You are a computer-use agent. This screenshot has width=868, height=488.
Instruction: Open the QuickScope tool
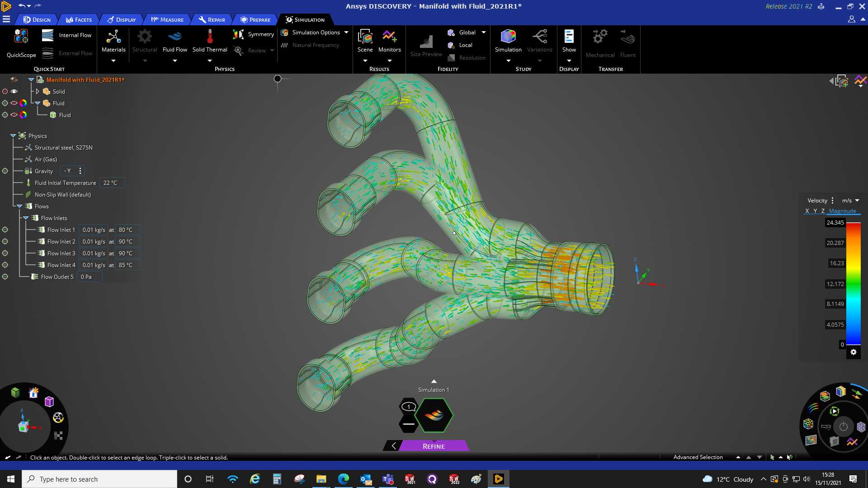(21, 43)
